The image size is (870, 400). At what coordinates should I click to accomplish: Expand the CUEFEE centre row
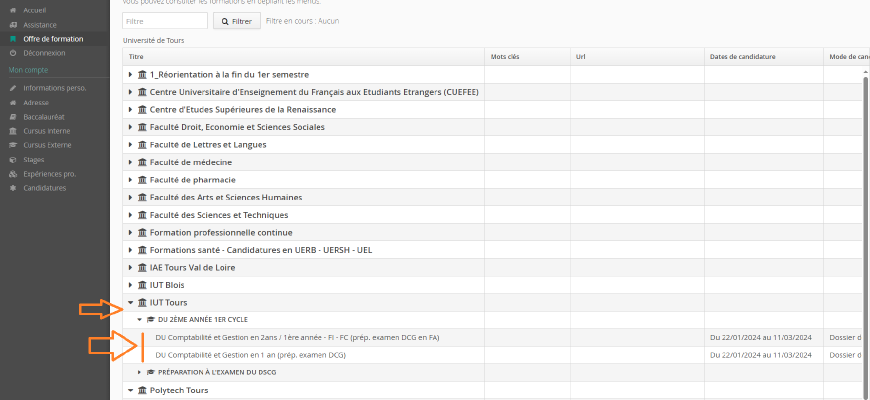pyautogui.click(x=130, y=92)
